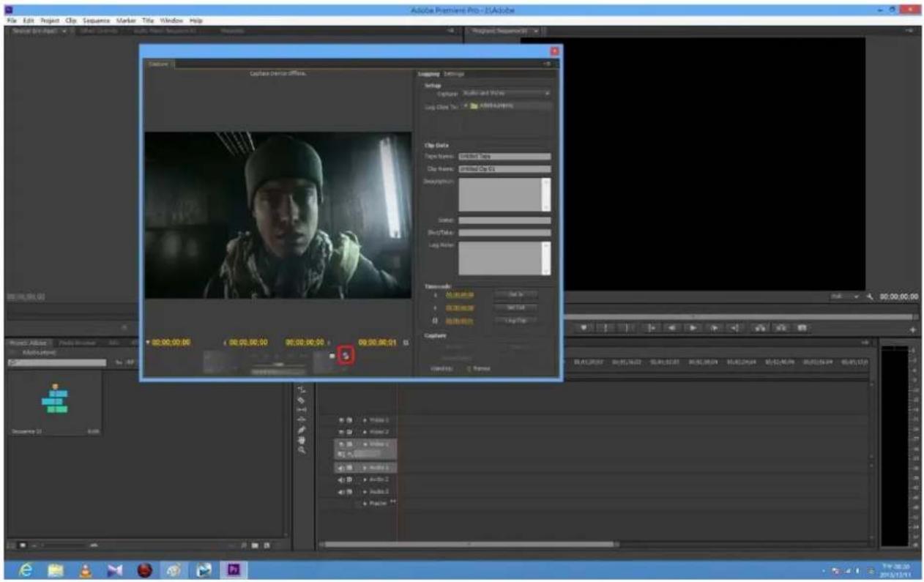
Task: Adjust the shuttle slider in Capture window
Action: pos(277,364)
